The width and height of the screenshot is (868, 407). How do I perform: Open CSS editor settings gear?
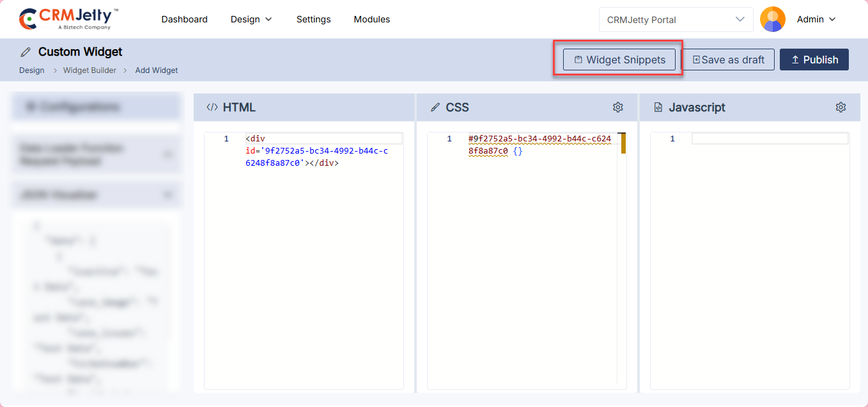(617, 108)
